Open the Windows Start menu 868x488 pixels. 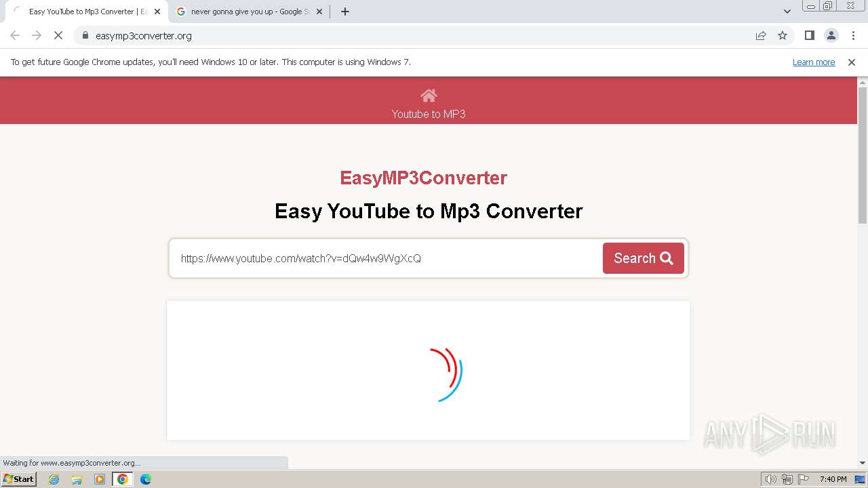coord(19,479)
